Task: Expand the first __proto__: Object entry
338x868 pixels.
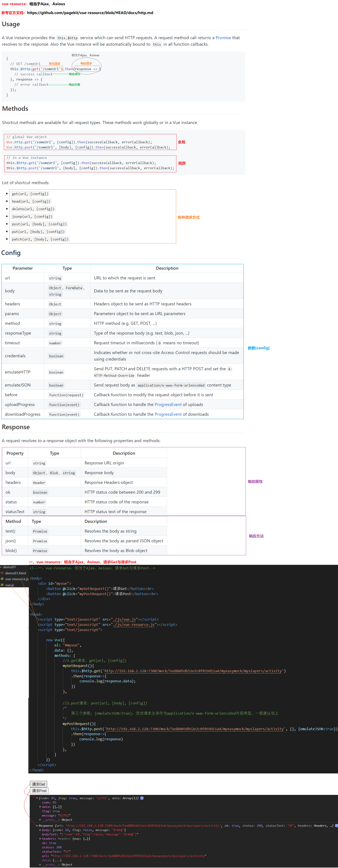Action: pyautogui.click(x=40, y=820)
